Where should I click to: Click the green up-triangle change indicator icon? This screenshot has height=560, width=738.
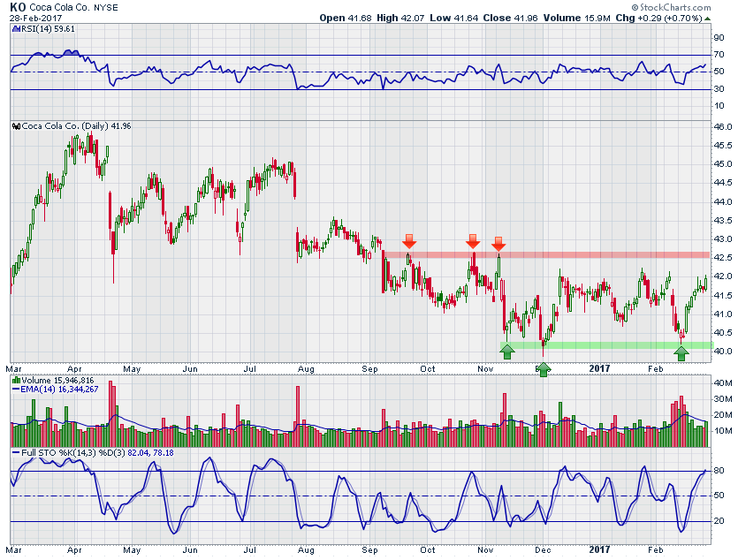tap(707, 19)
